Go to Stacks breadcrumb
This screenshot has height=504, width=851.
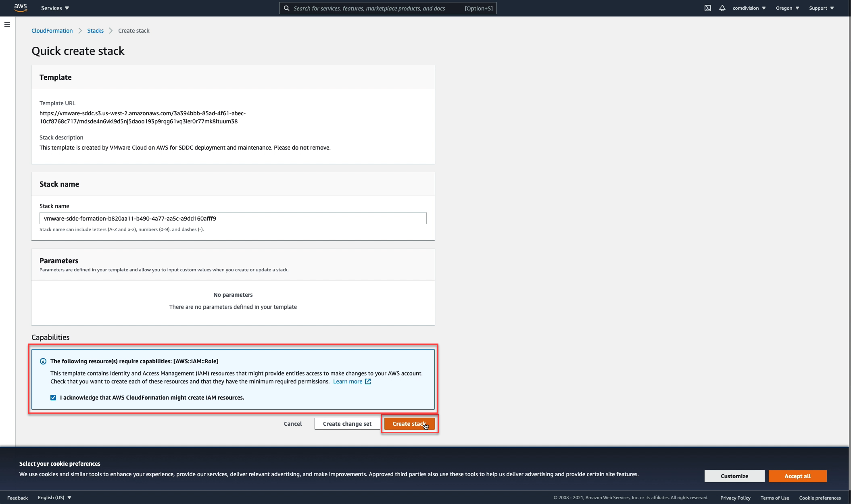tap(95, 31)
